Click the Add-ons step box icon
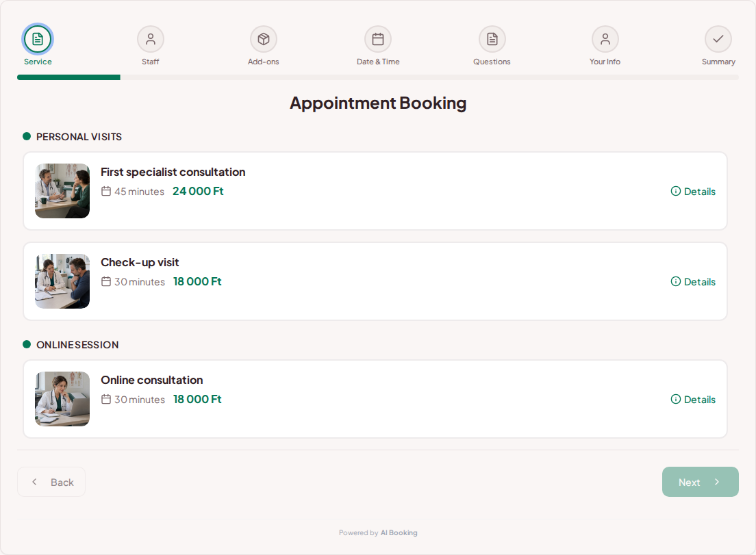 [263, 39]
